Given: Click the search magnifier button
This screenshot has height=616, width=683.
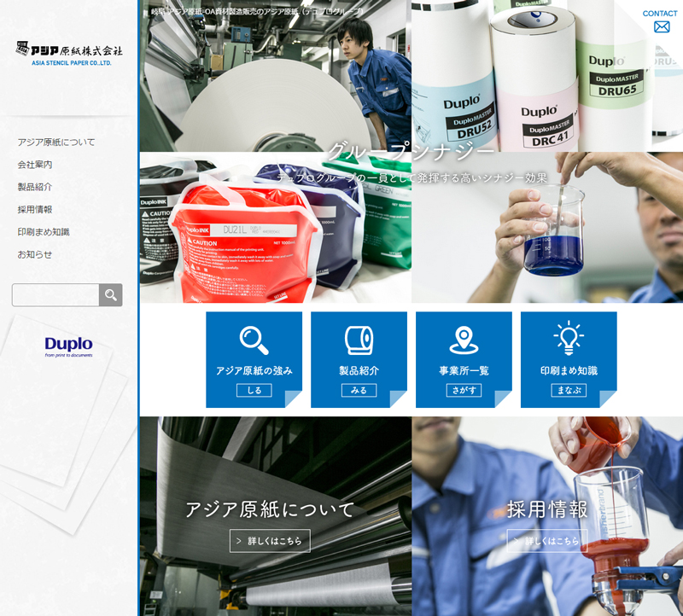Looking at the screenshot, I should click(111, 295).
